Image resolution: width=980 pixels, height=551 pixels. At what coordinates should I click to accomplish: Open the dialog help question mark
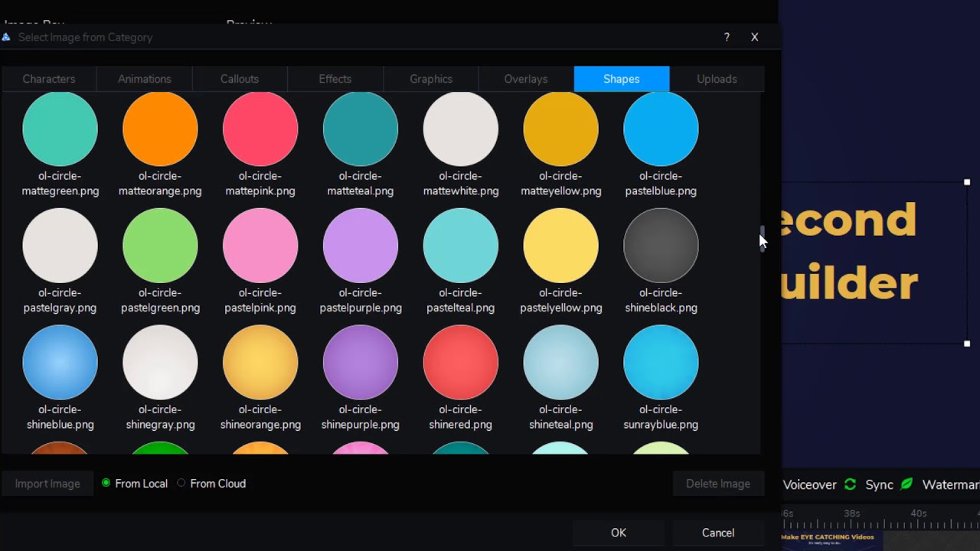click(x=727, y=37)
